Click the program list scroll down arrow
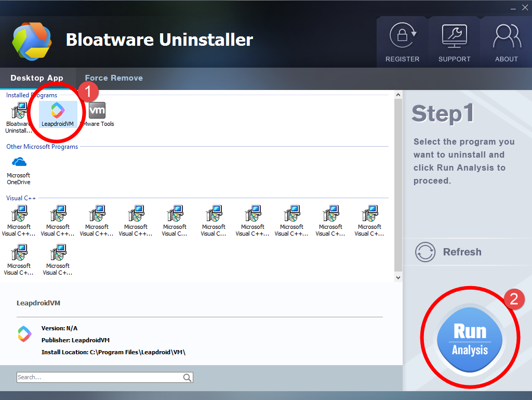The width and height of the screenshot is (532, 400). pos(398,277)
